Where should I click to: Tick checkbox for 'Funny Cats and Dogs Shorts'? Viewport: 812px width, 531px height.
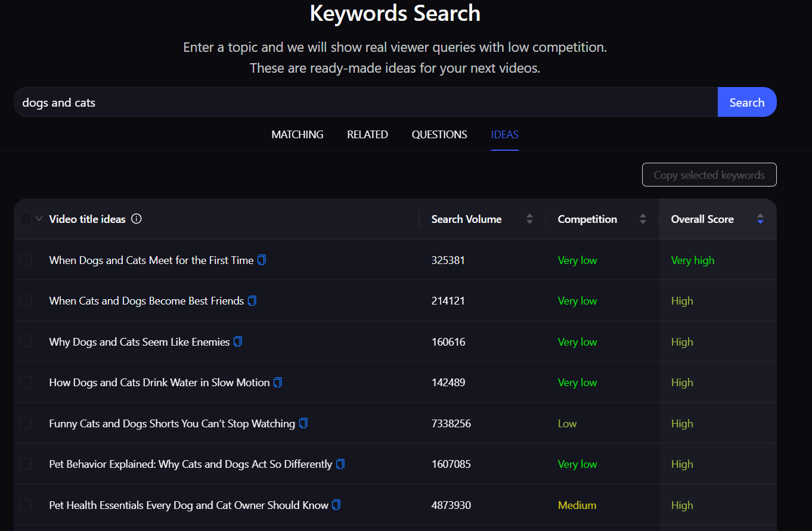pyautogui.click(x=26, y=423)
